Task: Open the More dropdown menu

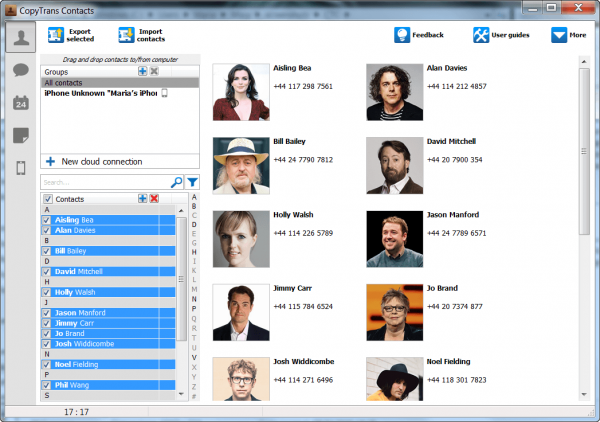Action: tap(569, 35)
